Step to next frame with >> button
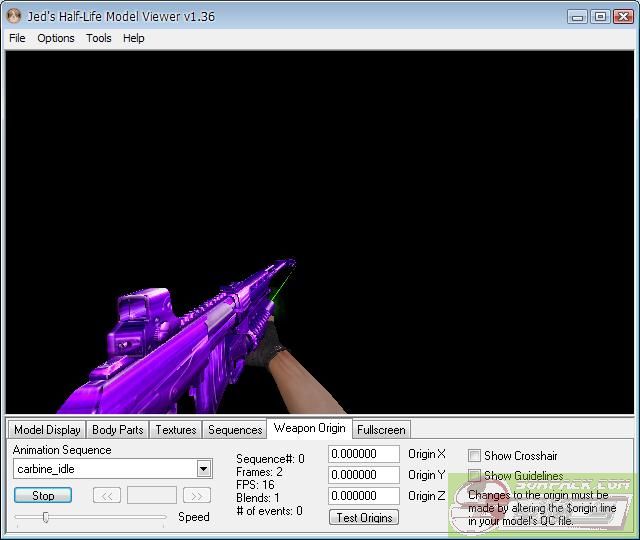640x540 pixels. [x=197, y=495]
